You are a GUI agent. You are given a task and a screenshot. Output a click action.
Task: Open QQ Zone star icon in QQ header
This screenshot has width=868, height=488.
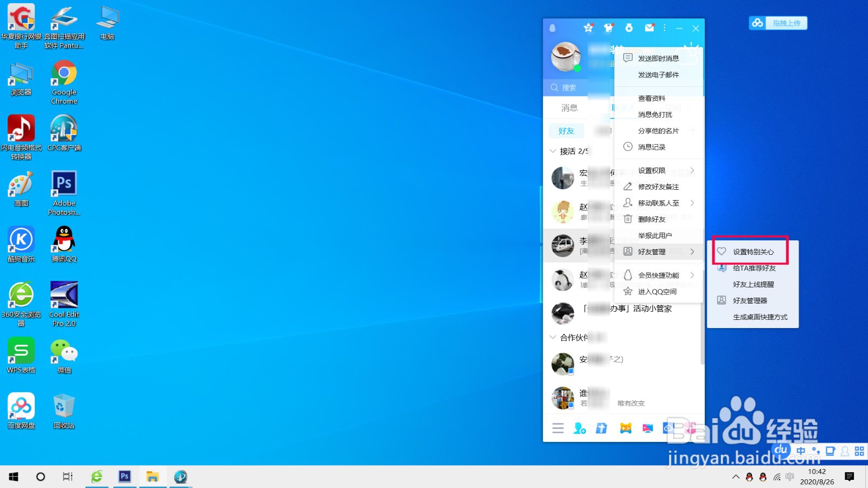(588, 28)
